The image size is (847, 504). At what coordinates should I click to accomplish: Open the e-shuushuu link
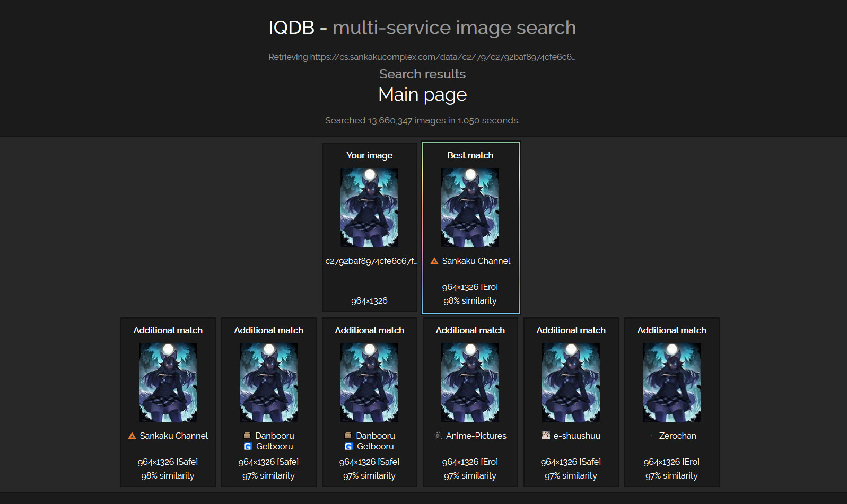(577, 436)
